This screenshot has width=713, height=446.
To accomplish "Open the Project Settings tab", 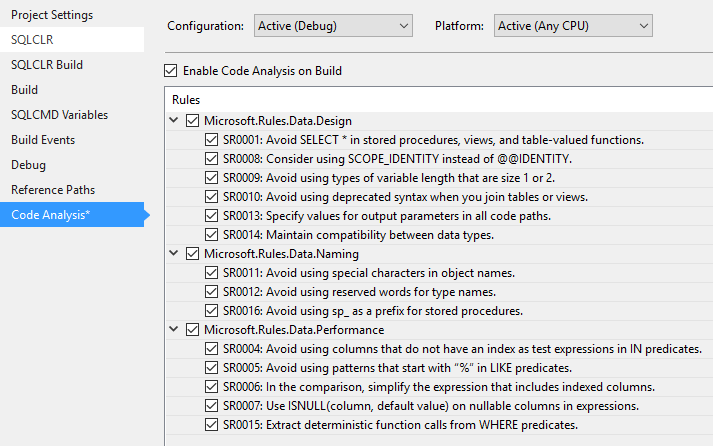I will 52,15.
